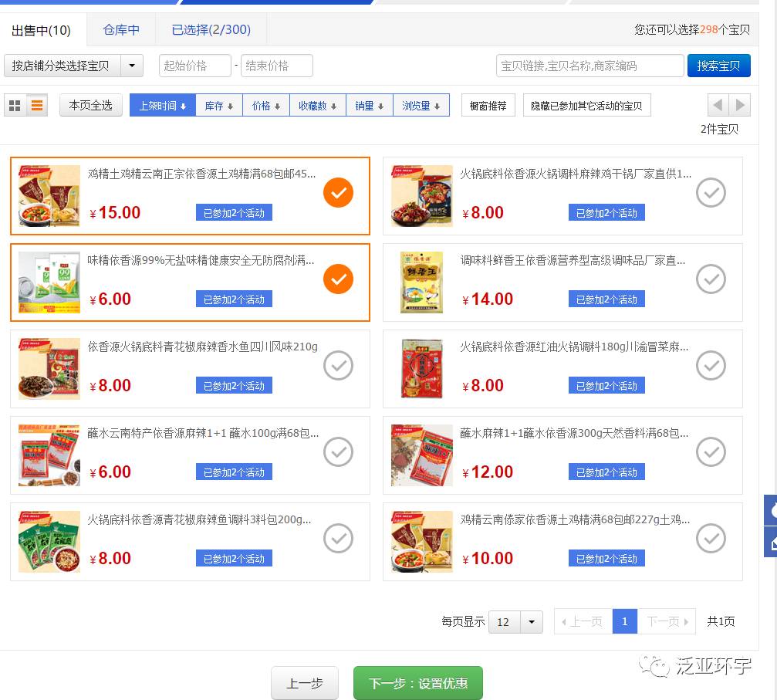Click the 下一页 pagination link
This screenshot has width=777, height=700.
(x=667, y=621)
